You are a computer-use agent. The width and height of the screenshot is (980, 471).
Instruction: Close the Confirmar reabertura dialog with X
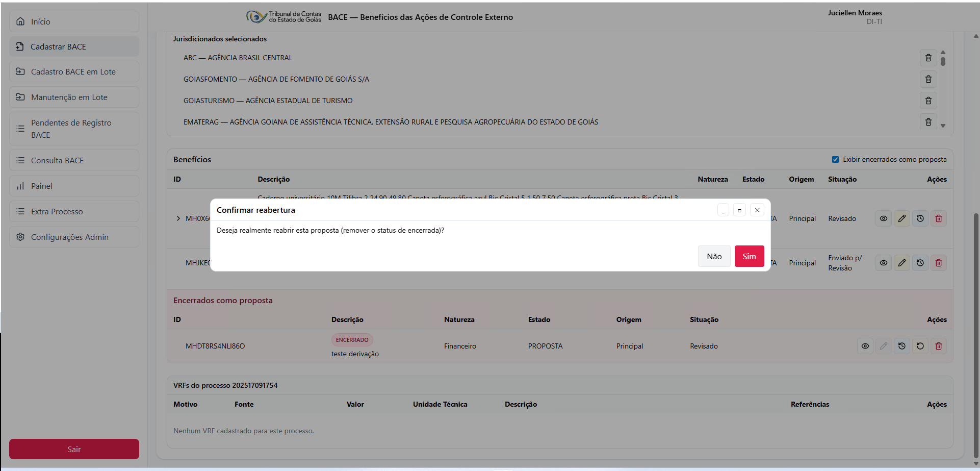click(757, 210)
